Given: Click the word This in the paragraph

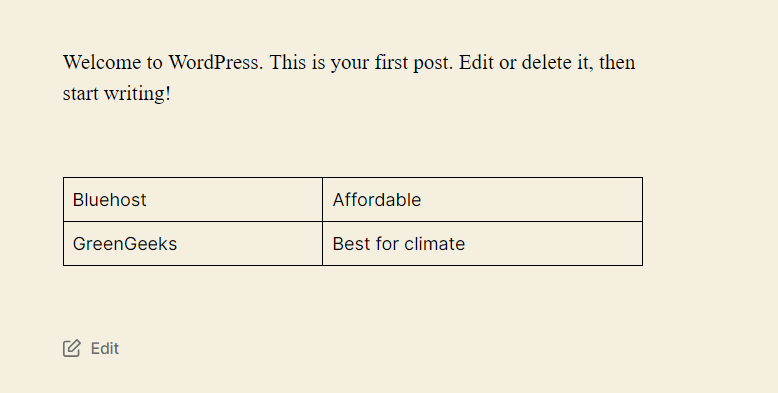Looking at the screenshot, I should (x=287, y=63).
